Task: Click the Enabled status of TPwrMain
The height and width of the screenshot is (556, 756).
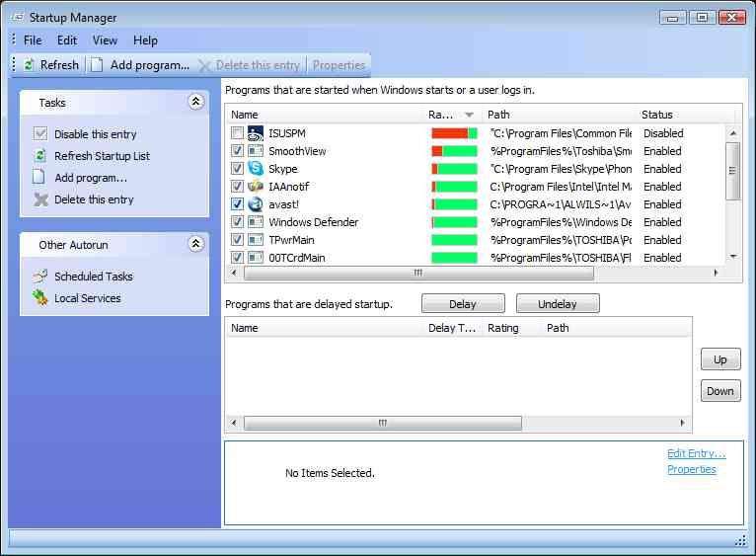Action: coord(662,240)
